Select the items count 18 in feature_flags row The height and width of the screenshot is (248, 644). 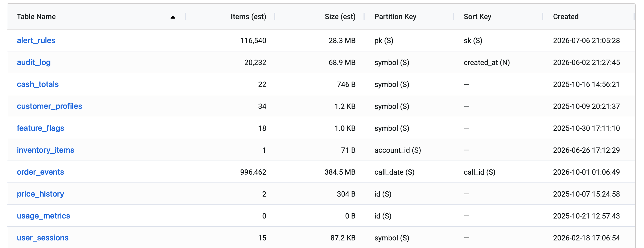pyautogui.click(x=262, y=128)
